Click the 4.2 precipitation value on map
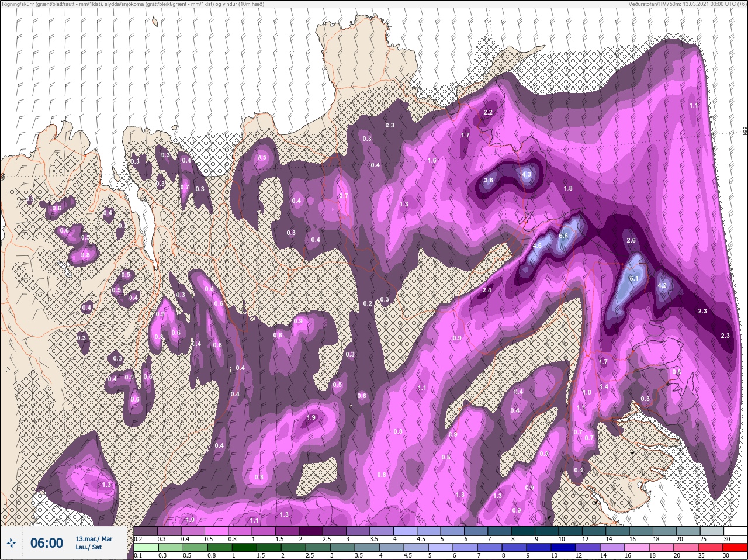 pyautogui.click(x=662, y=285)
